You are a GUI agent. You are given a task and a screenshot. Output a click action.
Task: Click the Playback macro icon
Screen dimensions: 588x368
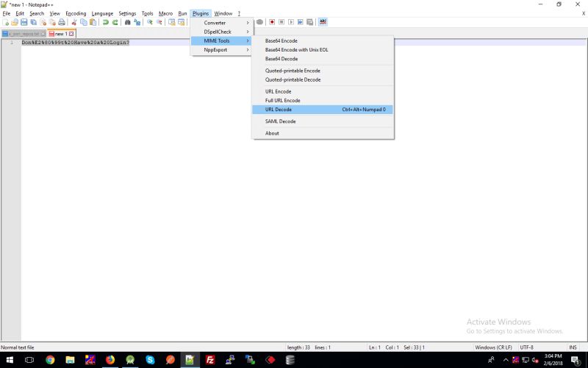coord(291,22)
